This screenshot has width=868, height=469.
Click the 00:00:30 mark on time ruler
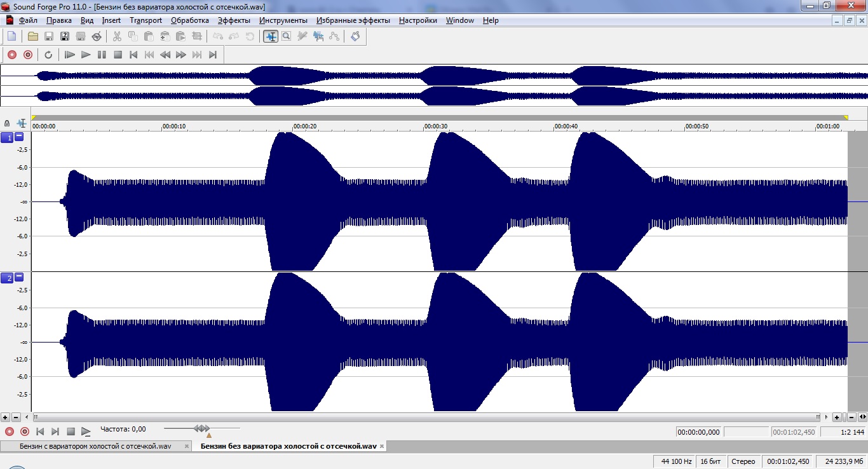coord(435,126)
